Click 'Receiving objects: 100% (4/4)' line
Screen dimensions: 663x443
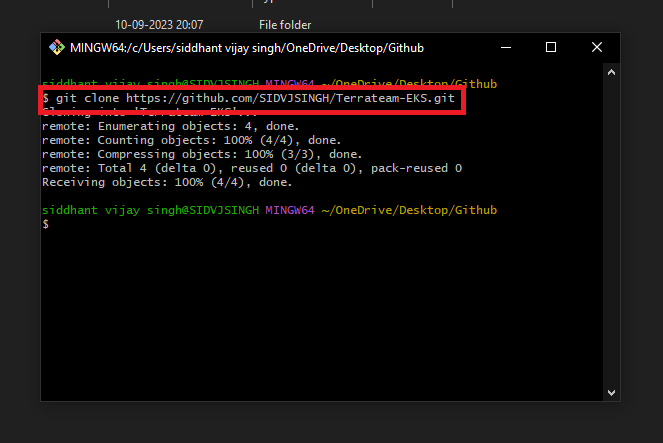tap(167, 182)
